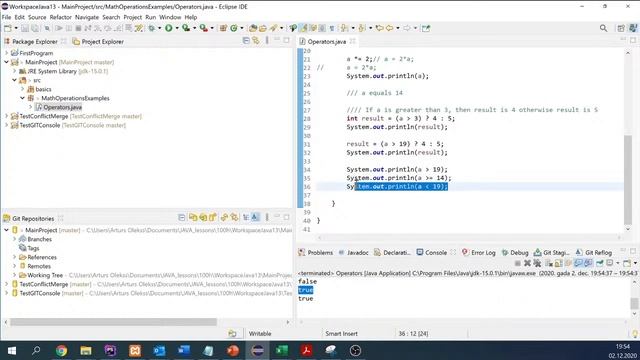The width and height of the screenshot is (640, 360).
Task: Switch to the Git Reflog tab
Action: click(x=593, y=252)
